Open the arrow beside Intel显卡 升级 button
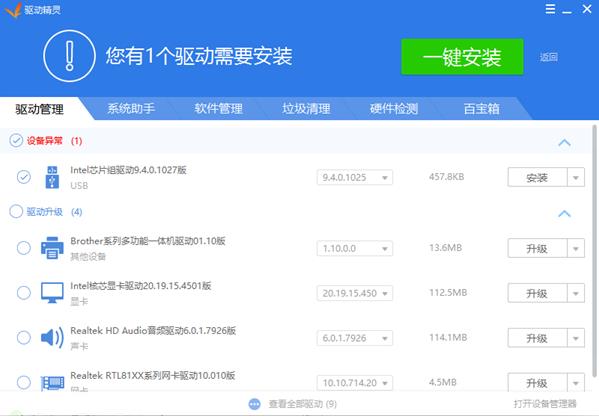This screenshot has height=416, width=599. click(x=576, y=293)
